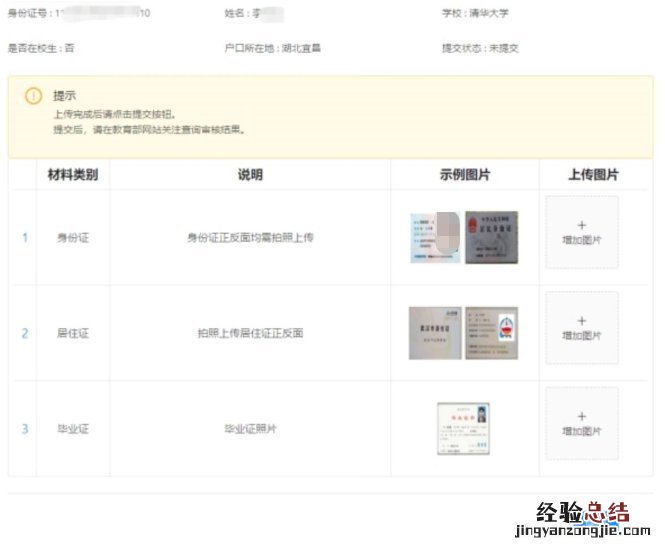Open the ID card back example image

pos(491,237)
